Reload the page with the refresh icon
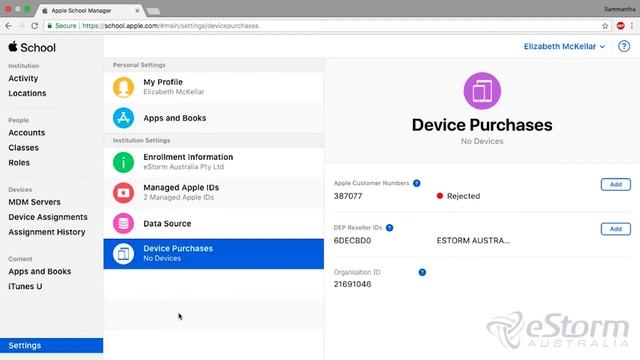Image resolution: width=640 pixels, height=360 pixels. tap(35, 26)
